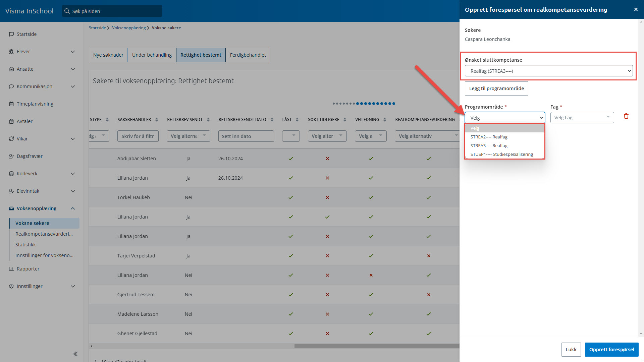Screen dimensions: 644x362
Task: Collapse the Voksenopplæring menu chevron
Action: point(73,208)
